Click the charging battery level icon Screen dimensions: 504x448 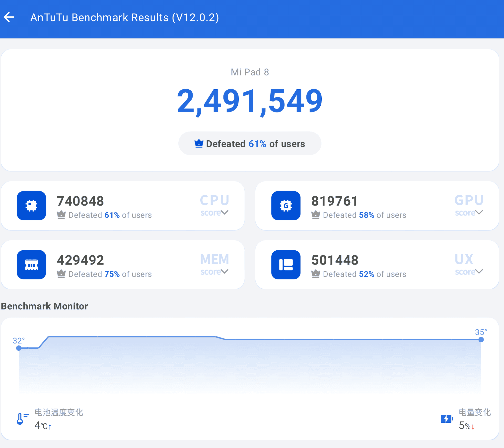447,419
